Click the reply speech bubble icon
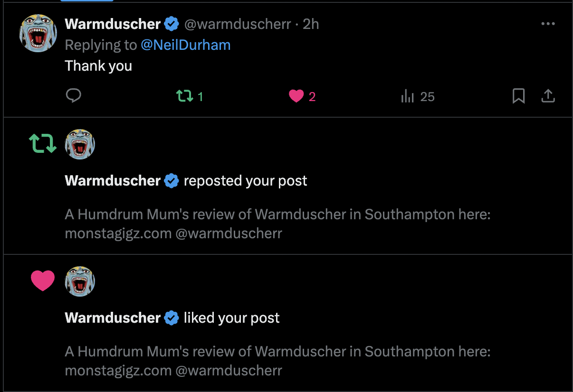The height and width of the screenshot is (392, 573). (x=73, y=96)
